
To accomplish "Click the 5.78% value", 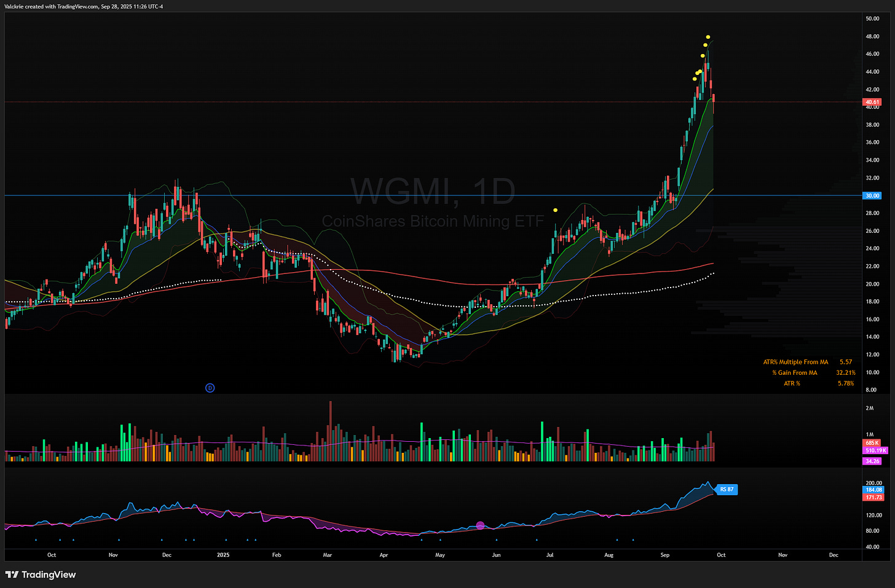I will click(846, 383).
